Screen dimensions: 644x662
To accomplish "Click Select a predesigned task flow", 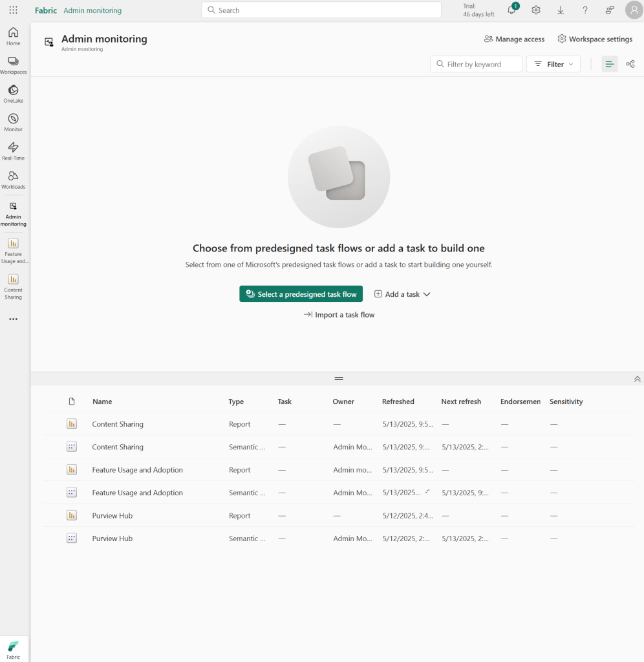I will 301,294.
